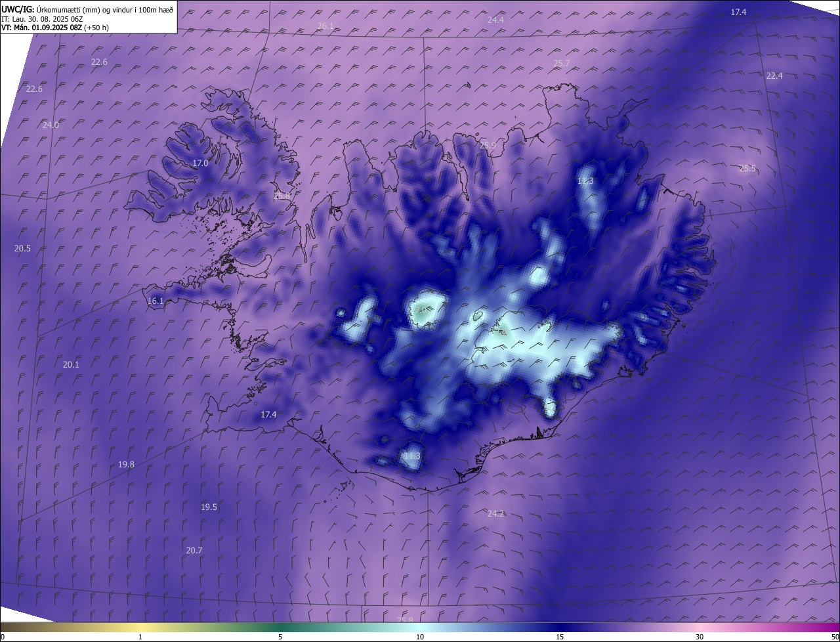Viewport: 840px width, 642px height.
Task: Click the value label 25.5
Action: pyautogui.click(x=747, y=168)
